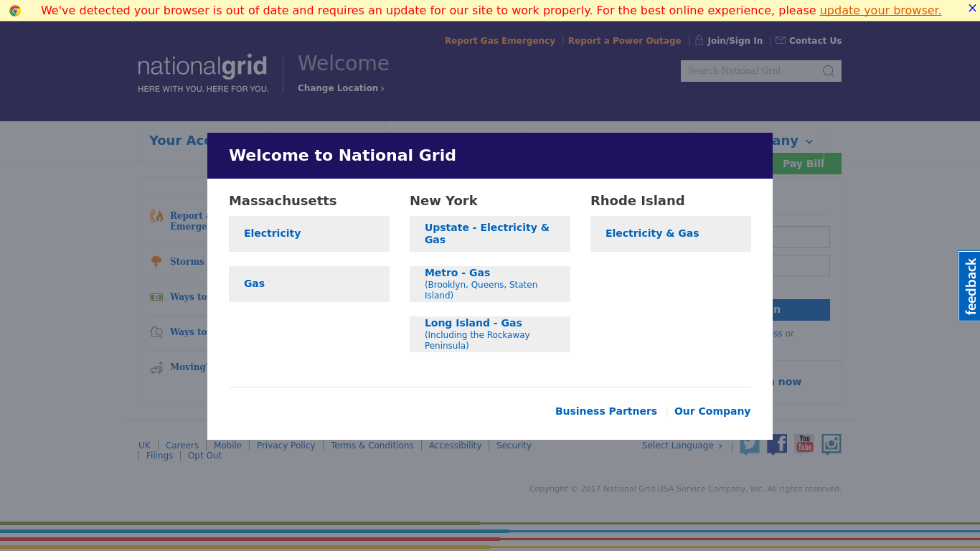This screenshot has height=551, width=980.
Task: Click the Join/Sign In lock icon
Action: [699, 40]
